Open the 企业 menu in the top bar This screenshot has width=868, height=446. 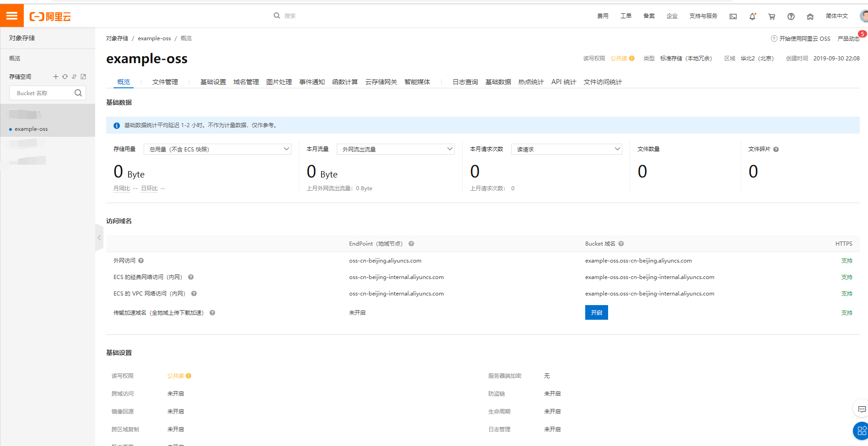[x=672, y=16]
